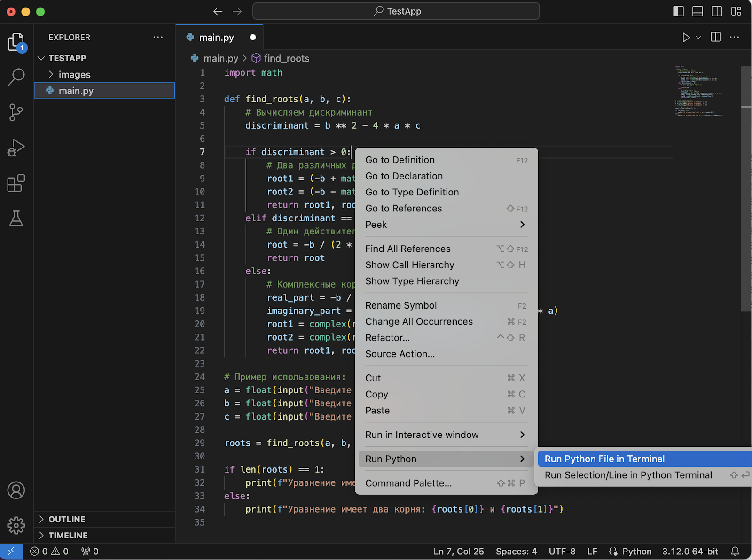This screenshot has height=560, width=752.
Task: Open the Explorer view in activity bar
Action: pos(16,42)
